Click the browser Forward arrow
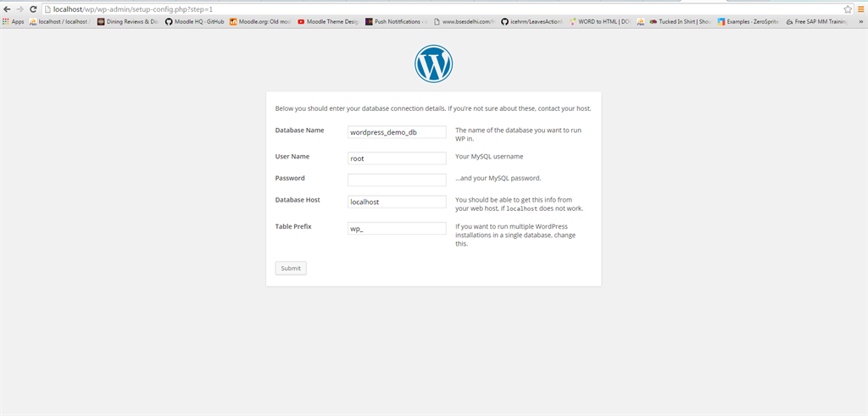This screenshot has width=868, height=416. click(x=20, y=9)
